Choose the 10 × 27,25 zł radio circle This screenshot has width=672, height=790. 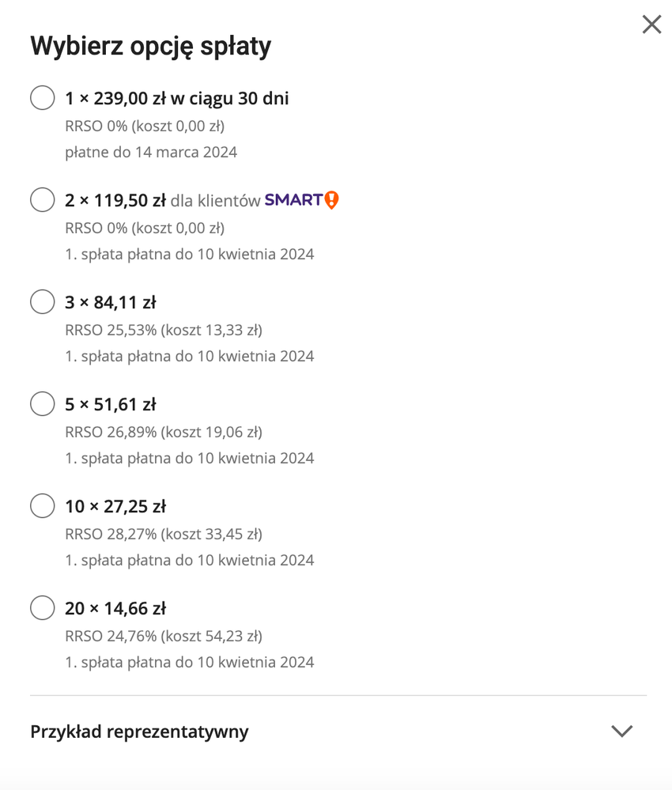[42, 506]
